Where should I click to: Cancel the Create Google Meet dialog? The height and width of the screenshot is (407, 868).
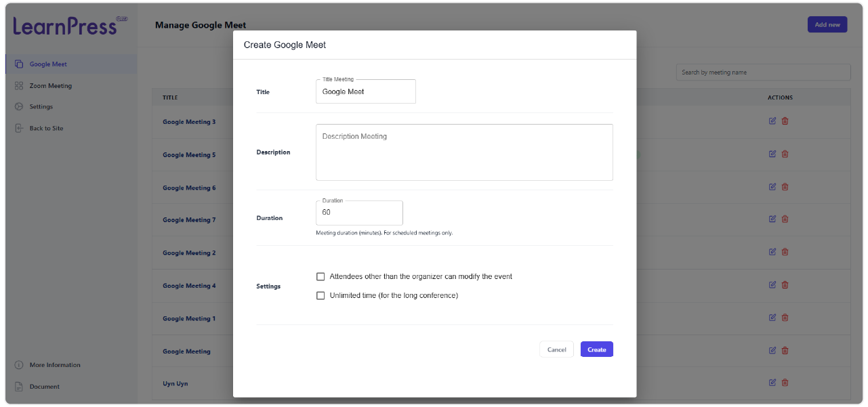click(x=556, y=349)
